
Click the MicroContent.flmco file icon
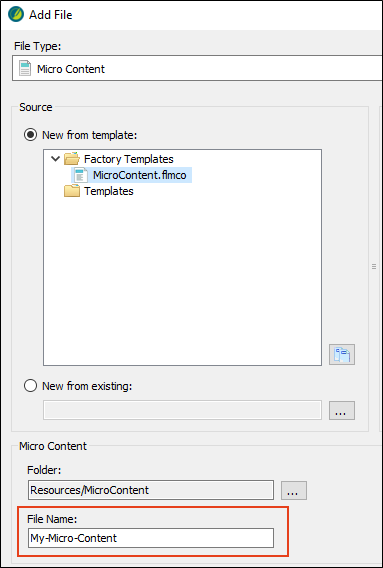pos(80,175)
